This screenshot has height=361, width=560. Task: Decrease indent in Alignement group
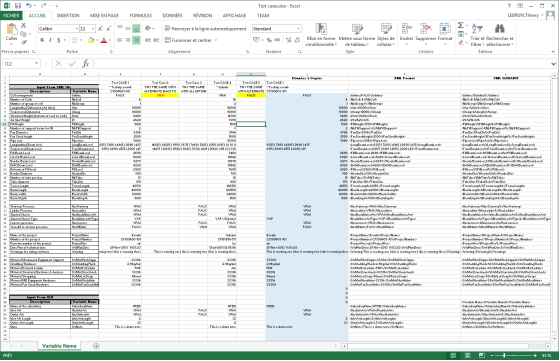coord(148,40)
